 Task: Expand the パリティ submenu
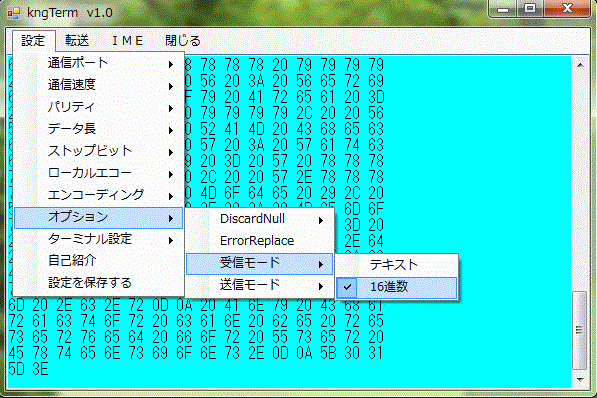pyautogui.click(x=98, y=107)
